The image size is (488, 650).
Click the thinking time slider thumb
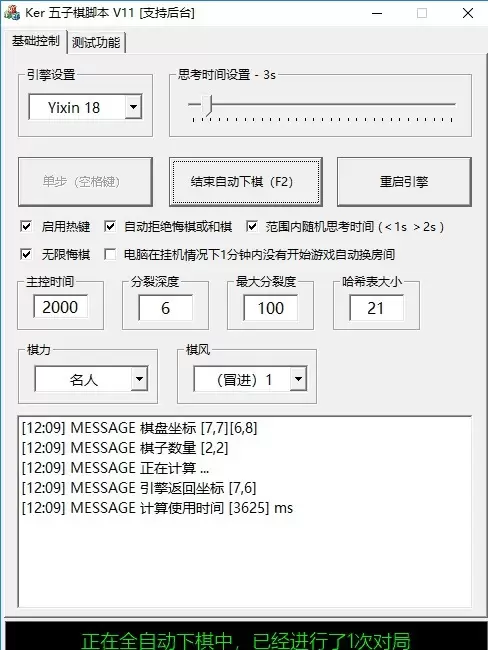tap(207, 104)
